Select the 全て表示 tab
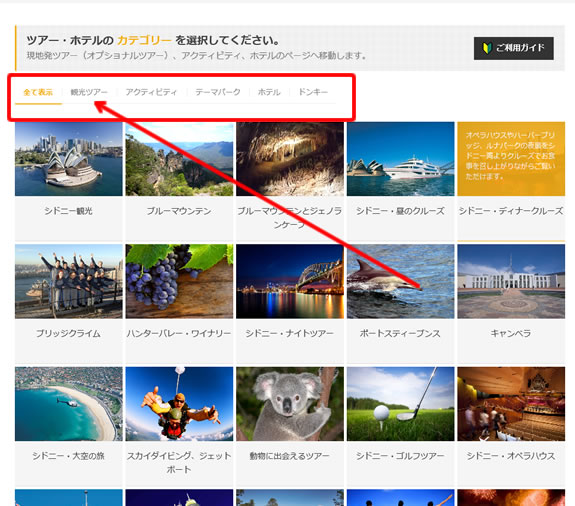Viewport: 575px width, 506px height. pos(38,92)
